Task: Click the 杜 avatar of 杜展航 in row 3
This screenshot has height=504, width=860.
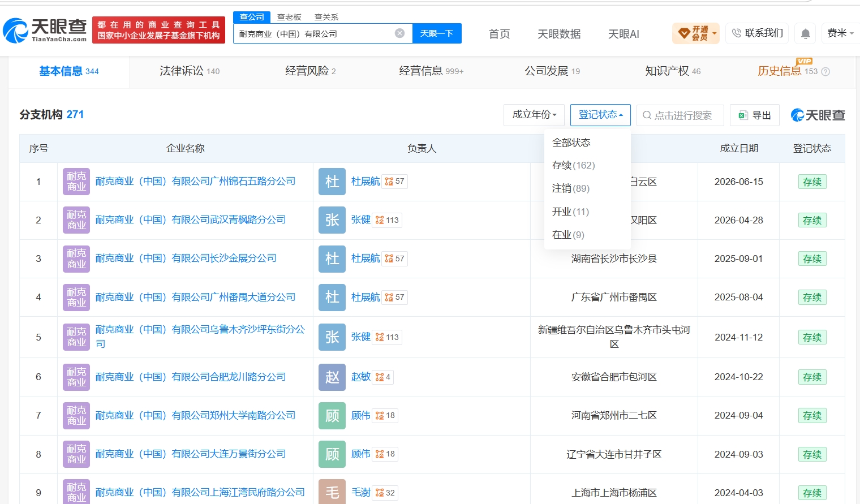Action: 332,259
